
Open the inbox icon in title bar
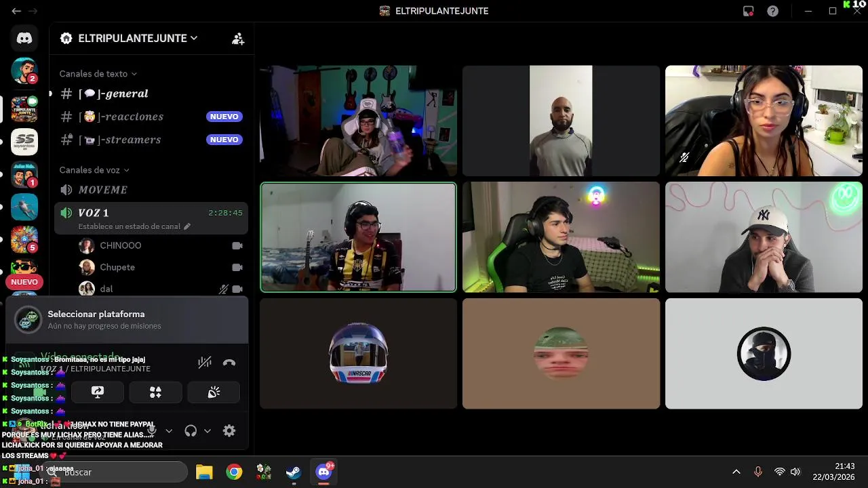(x=749, y=11)
